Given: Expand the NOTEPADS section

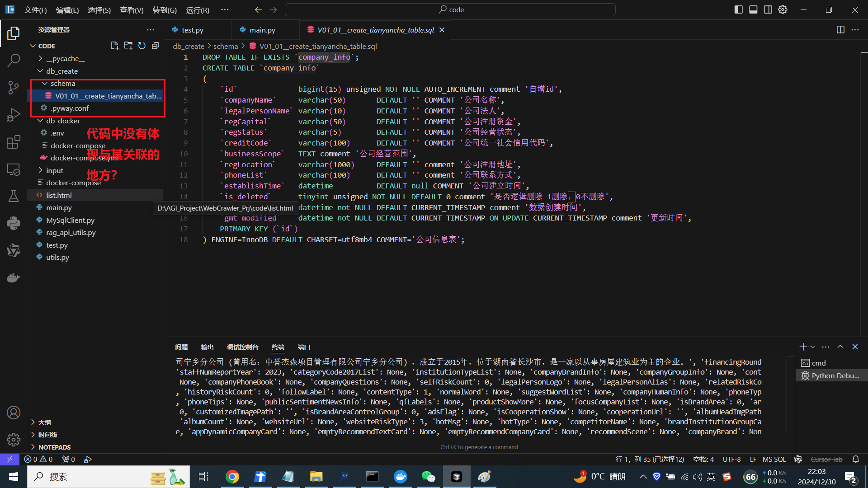Looking at the screenshot, I should coord(54,447).
